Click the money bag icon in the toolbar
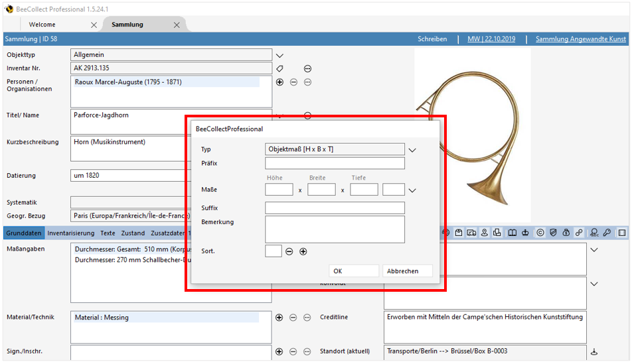Screen dimensions: 632x364 pos(566,233)
